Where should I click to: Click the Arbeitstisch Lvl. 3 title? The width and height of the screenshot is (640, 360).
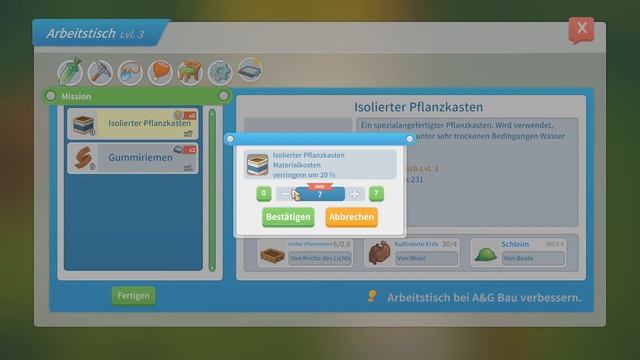coord(95,33)
